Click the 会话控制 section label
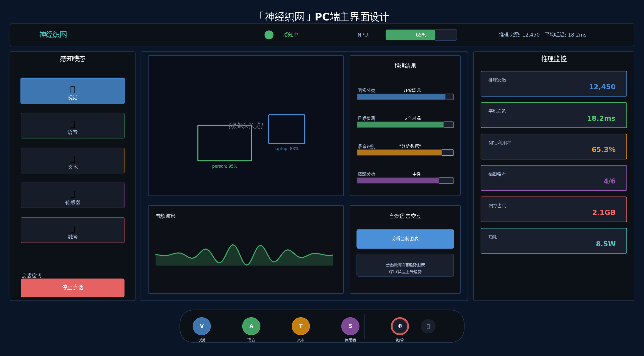This screenshot has width=644, height=356. coord(31,275)
